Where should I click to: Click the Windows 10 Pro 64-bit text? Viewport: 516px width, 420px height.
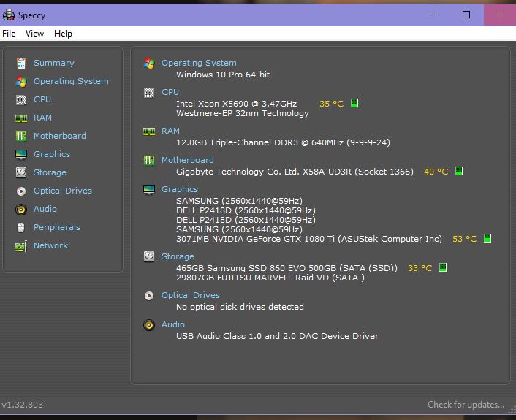click(x=223, y=75)
